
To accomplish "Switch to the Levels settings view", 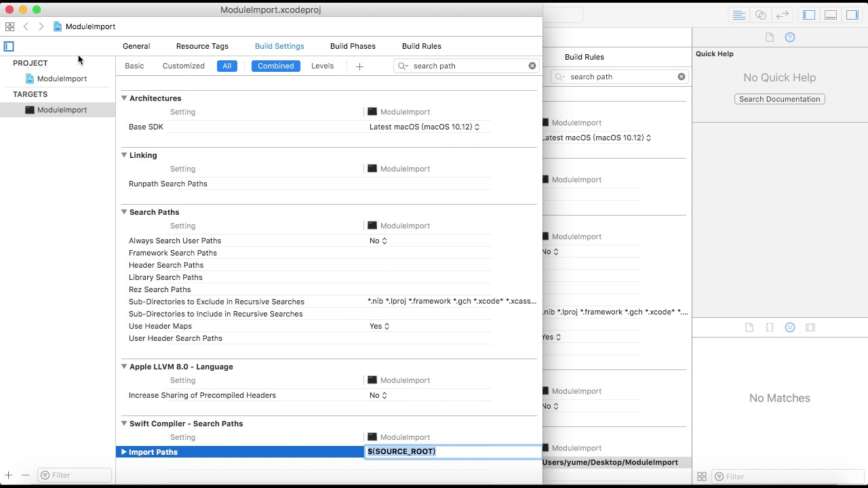I will tap(323, 66).
